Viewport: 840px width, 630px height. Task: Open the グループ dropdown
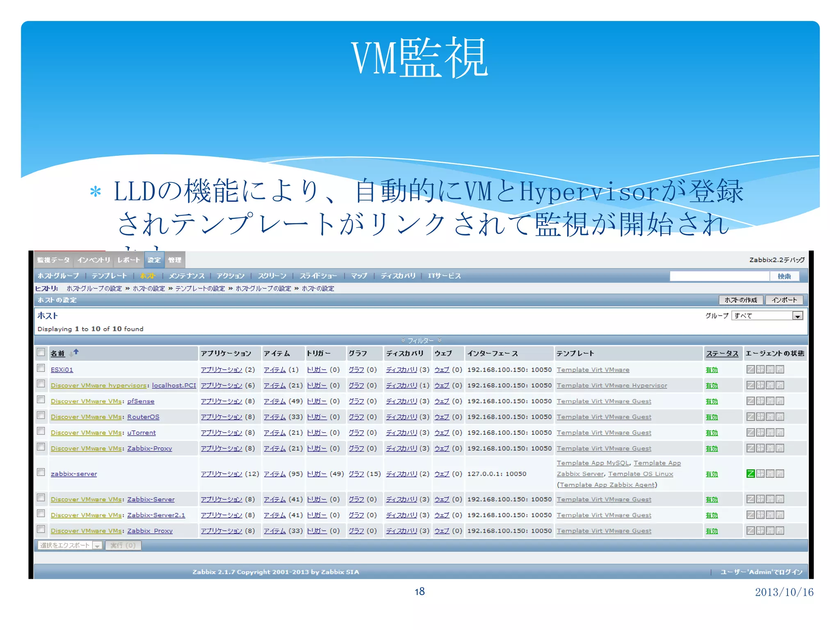pyautogui.click(x=767, y=315)
